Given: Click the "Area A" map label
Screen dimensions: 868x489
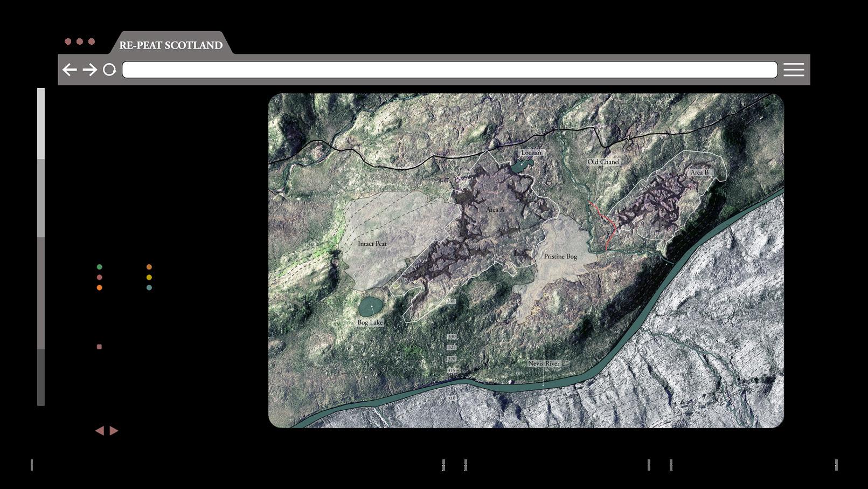Looking at the screenshot, I should pos(495,209).
